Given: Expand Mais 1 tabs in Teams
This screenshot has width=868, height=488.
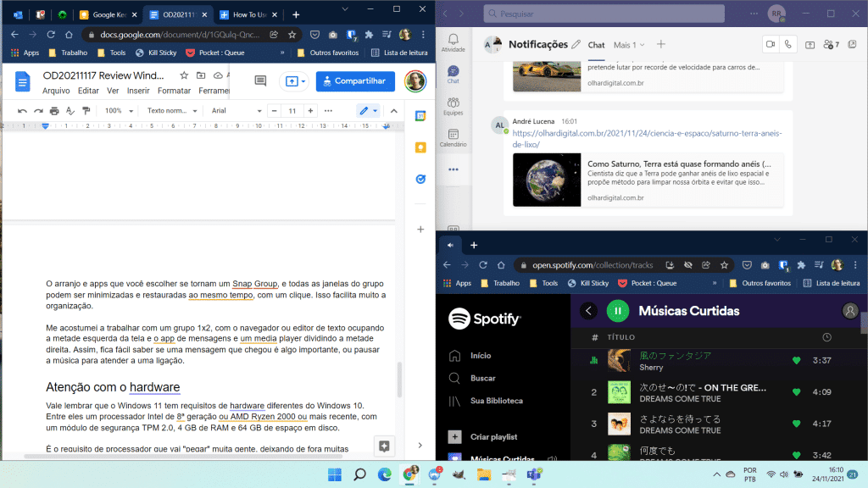Looking at the screenshot, I should [x=629, y=45].
